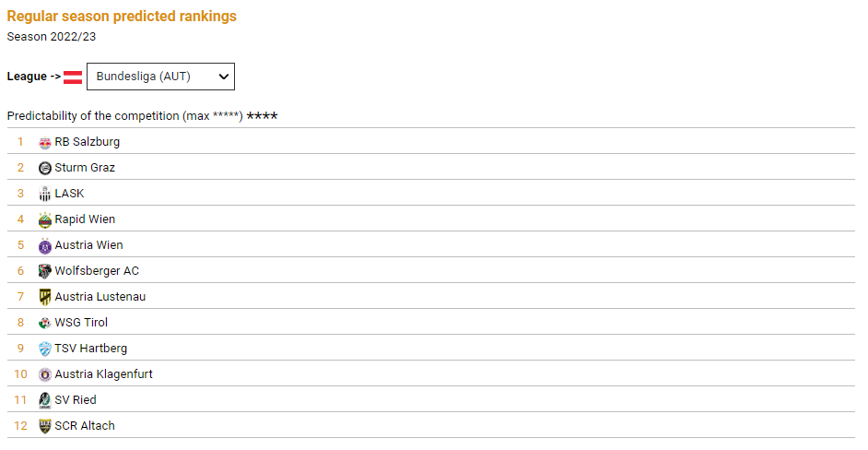The height and width of the screenshot is (450, 868).
Task: Click the Austria Wien purple crest
Action: tap(45, 246)
